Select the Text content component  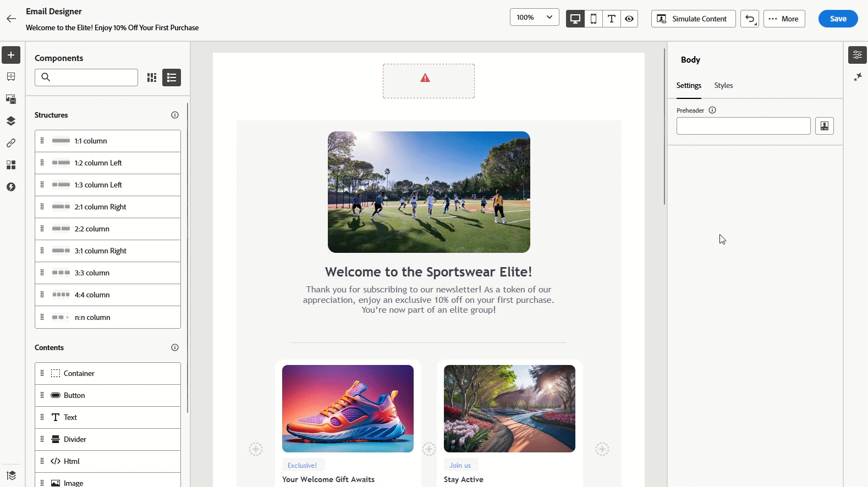tap(108, 418)
